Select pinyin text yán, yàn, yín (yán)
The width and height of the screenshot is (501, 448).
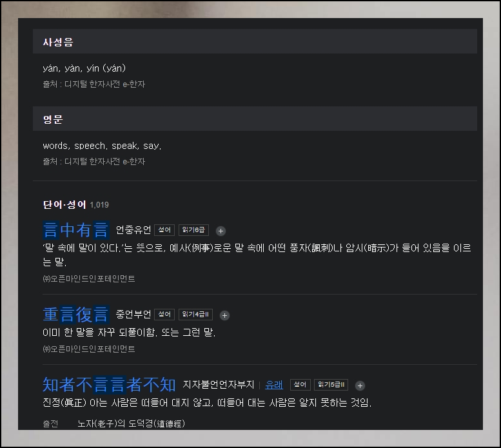coord(84,68)
